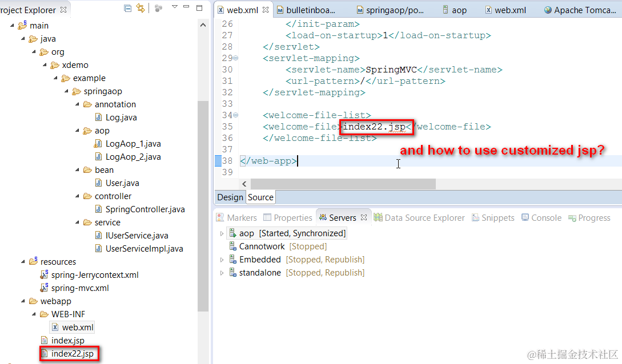This screenshot has height=364, width=622.
Task: Click index22.jsp text in line 35
Action: (374, 127)
